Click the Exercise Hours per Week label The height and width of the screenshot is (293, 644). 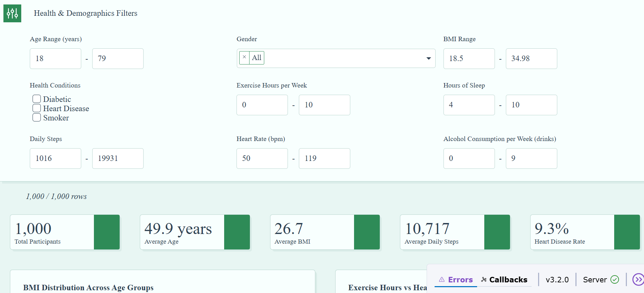(x=272, y=85)
